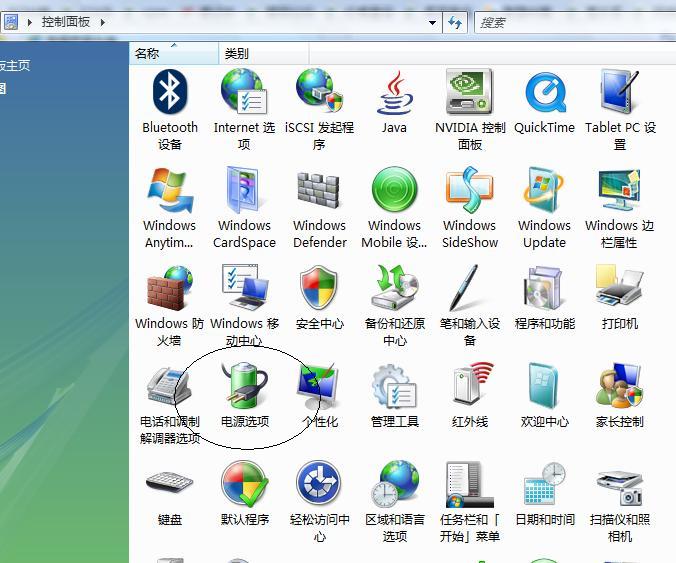
Task: Open Windows Anytime Upgrade icon
Action: [170, 190]
